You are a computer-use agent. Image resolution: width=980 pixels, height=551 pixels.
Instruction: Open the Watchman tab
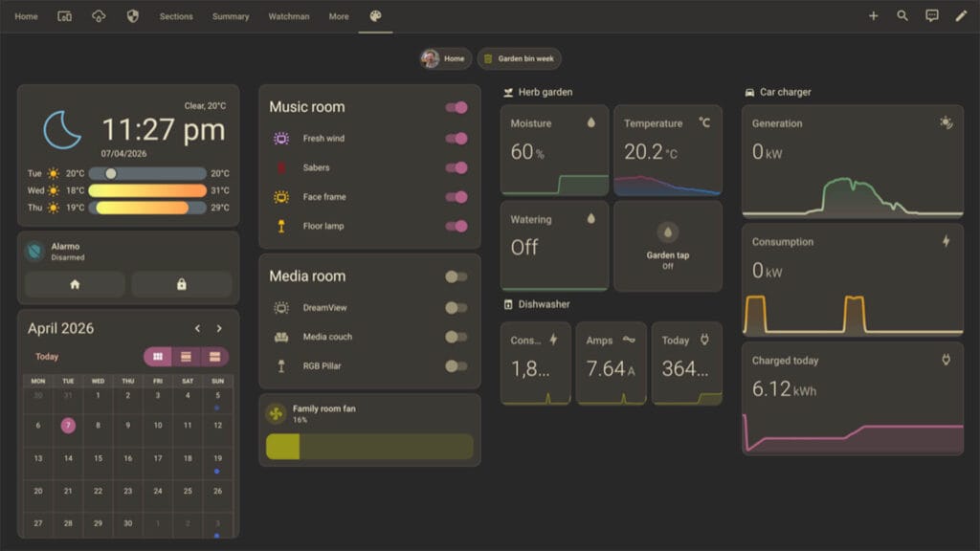289,16
